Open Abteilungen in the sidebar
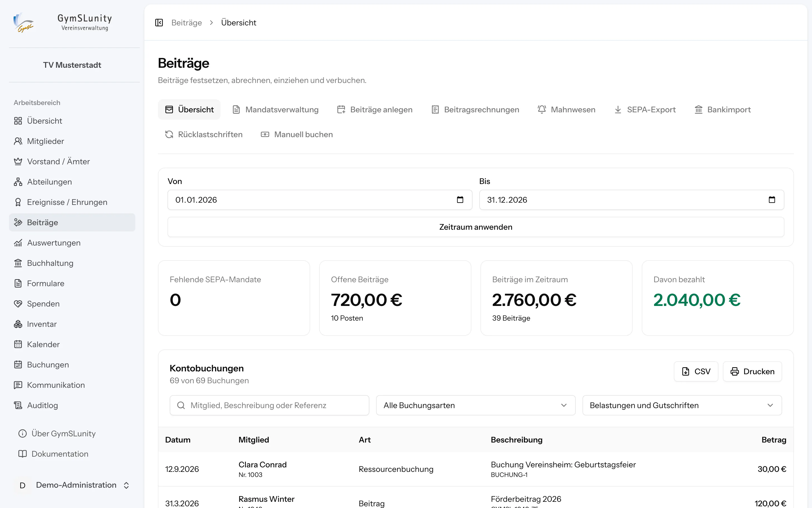The width and height of the screenshot is (812, 508). pos(72,182)
